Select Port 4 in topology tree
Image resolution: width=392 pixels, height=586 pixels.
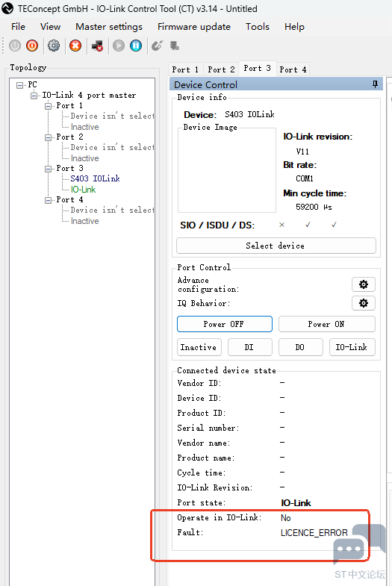(x=70, y=200)
